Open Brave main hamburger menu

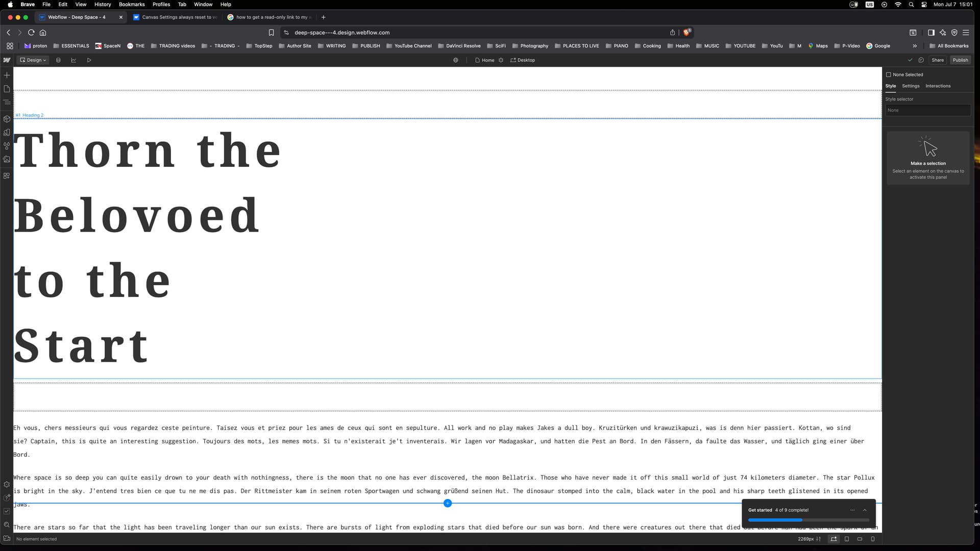point(966,32)
